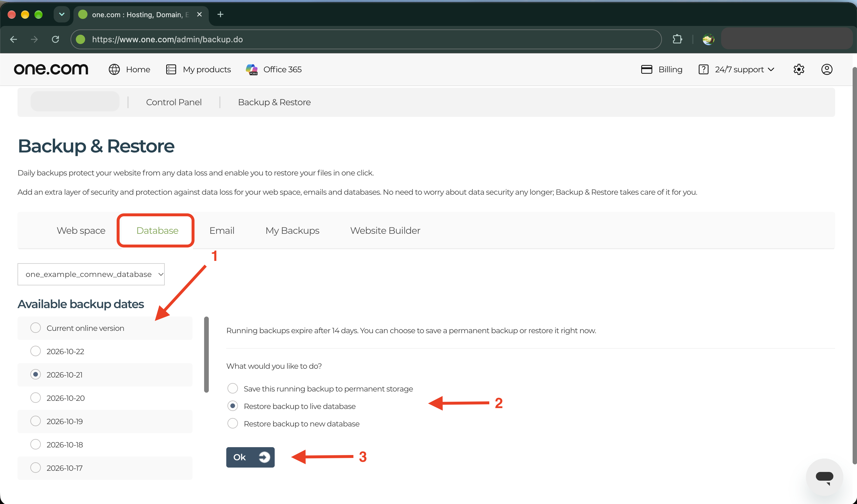
Task: Go back in browser history
Action: [14, 39]
